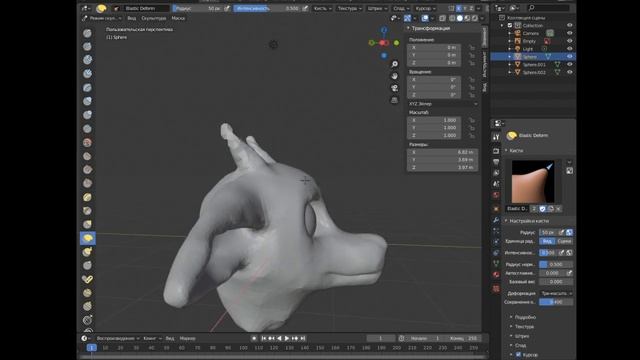Open the Текстура dropdown in header
The image size is (640, 360).
350,8
